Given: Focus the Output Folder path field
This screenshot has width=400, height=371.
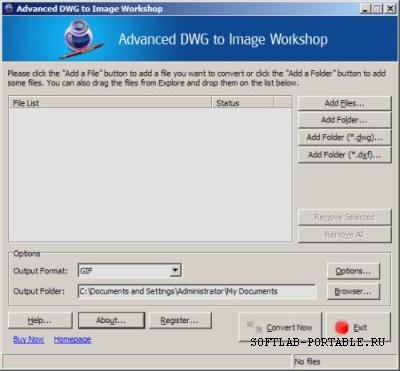Looking at the screenshot, I should tap(197, 291).
